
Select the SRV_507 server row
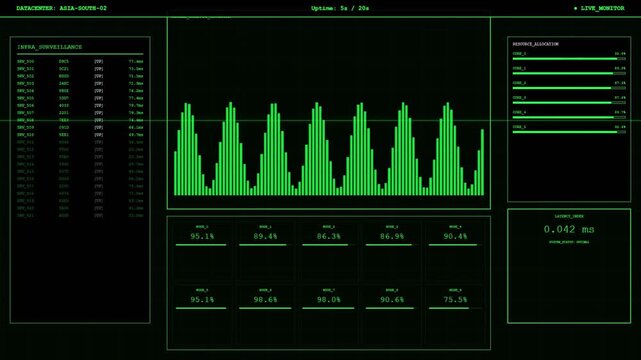coord(80,113)
